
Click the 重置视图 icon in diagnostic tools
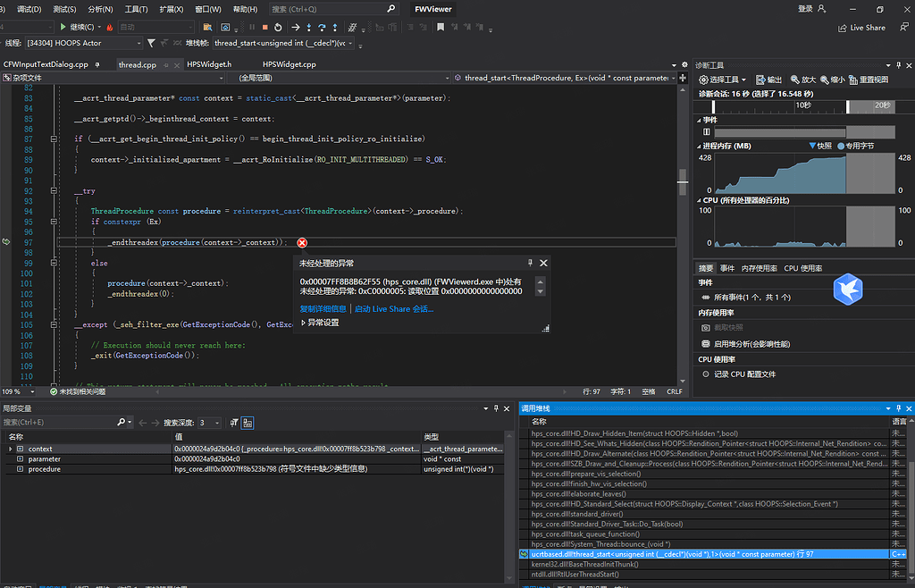(873, 79)
